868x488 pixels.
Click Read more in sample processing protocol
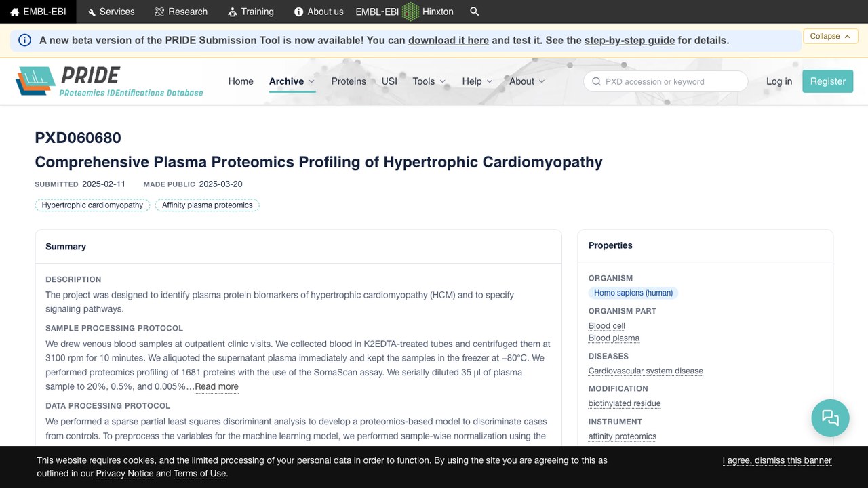pos(216,386)
